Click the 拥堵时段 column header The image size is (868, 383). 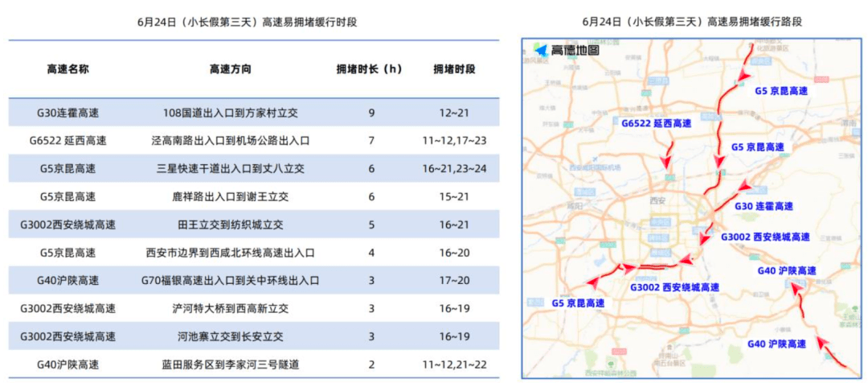(x=453, y=69)
